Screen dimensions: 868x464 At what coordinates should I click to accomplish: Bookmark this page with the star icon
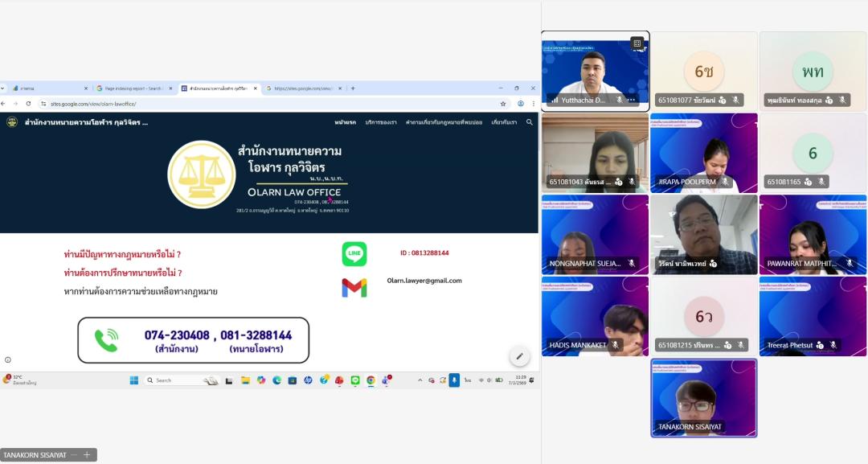(503, 104)
